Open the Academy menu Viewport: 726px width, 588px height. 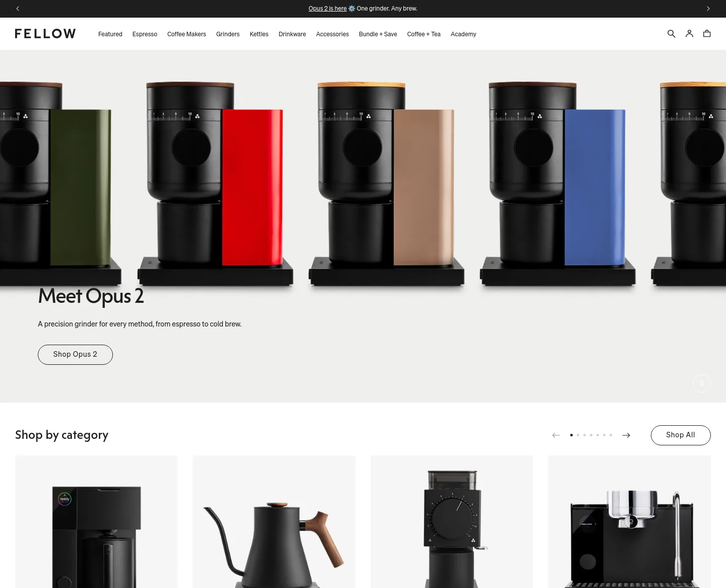(x=463, y=34)
